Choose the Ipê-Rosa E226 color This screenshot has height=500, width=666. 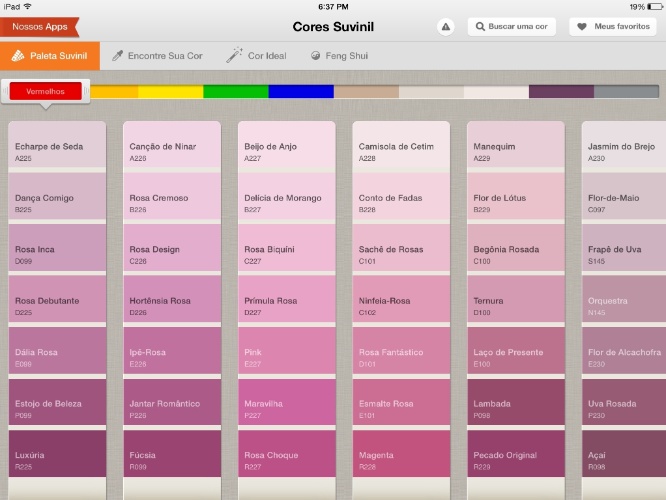(172, 350)
